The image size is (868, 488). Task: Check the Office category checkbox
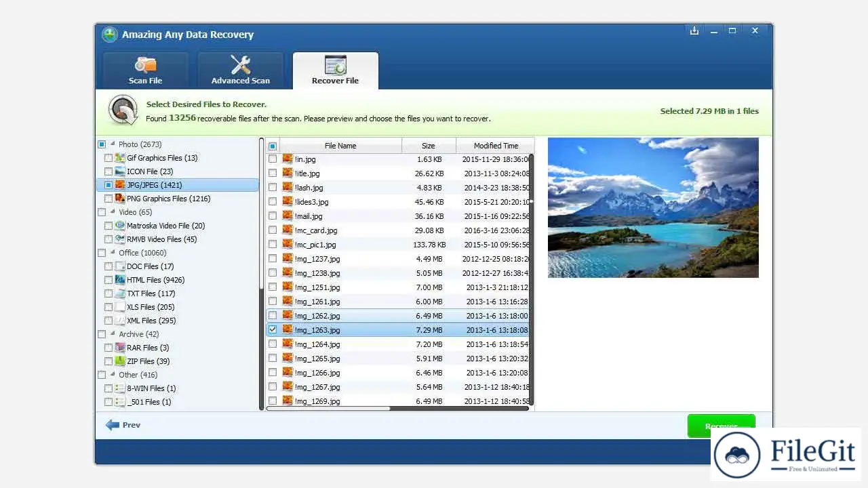102,253
